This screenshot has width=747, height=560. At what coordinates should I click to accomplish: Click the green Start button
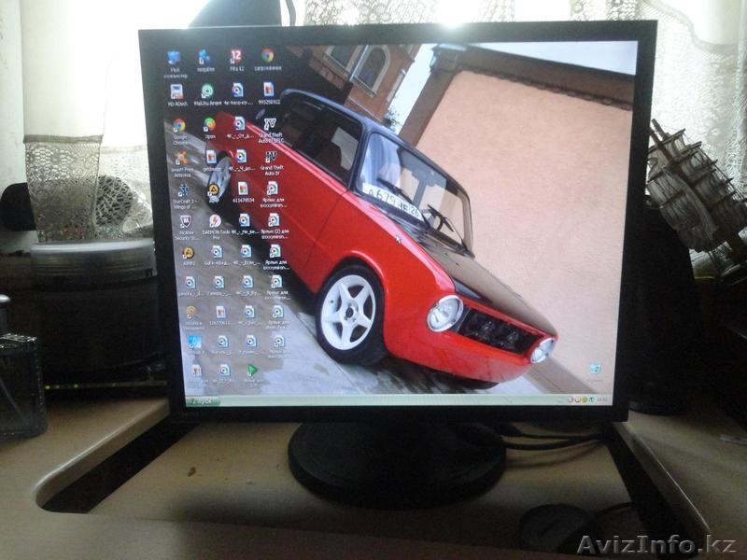199,401
